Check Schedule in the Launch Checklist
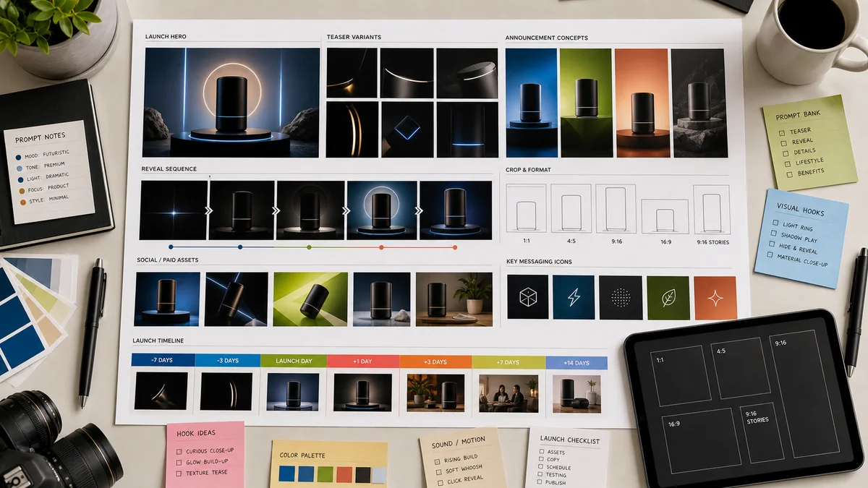This screenshot has height=488, width=868. 540,468
